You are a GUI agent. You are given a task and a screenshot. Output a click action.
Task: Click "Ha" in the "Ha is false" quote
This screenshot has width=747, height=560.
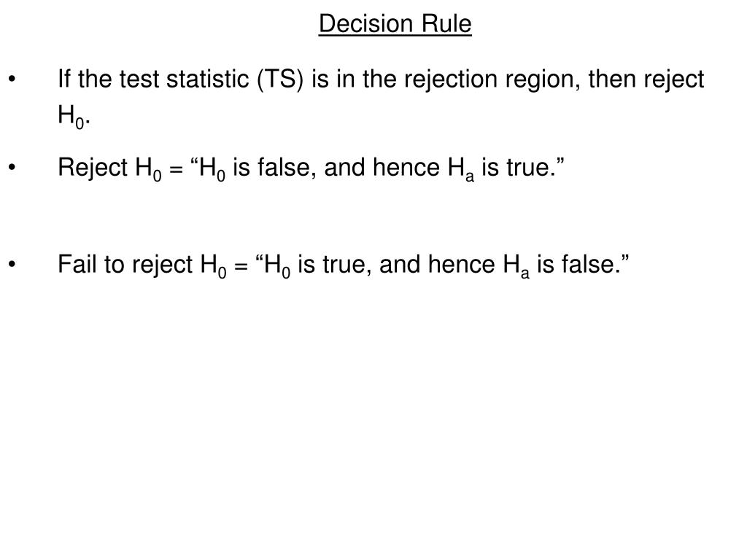tap(516, 266)
